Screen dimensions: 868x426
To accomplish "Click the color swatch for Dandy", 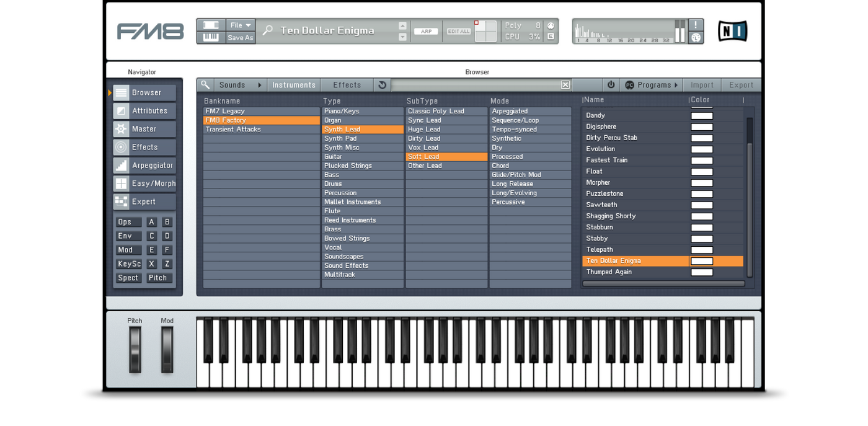I will [x=702, y=116].
